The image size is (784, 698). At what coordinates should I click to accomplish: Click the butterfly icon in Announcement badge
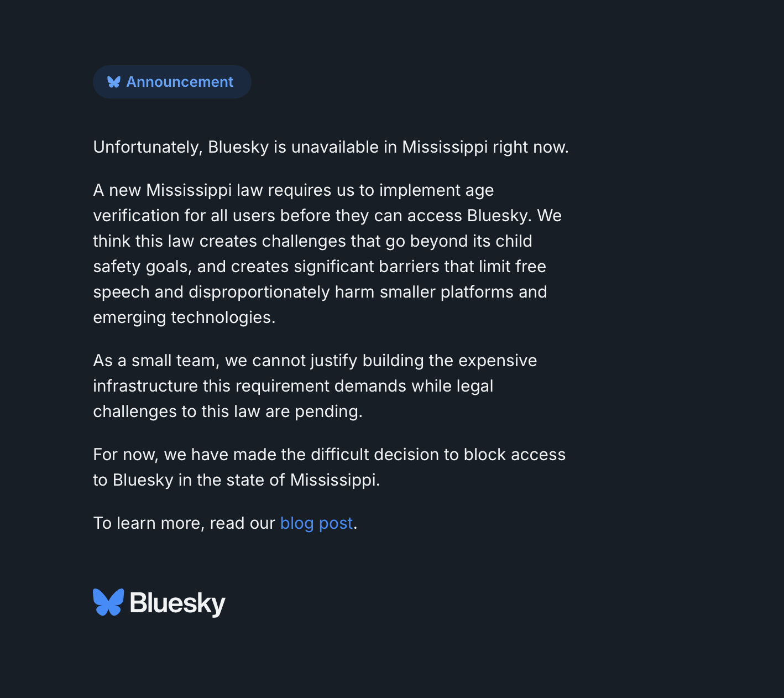[114, 82]
